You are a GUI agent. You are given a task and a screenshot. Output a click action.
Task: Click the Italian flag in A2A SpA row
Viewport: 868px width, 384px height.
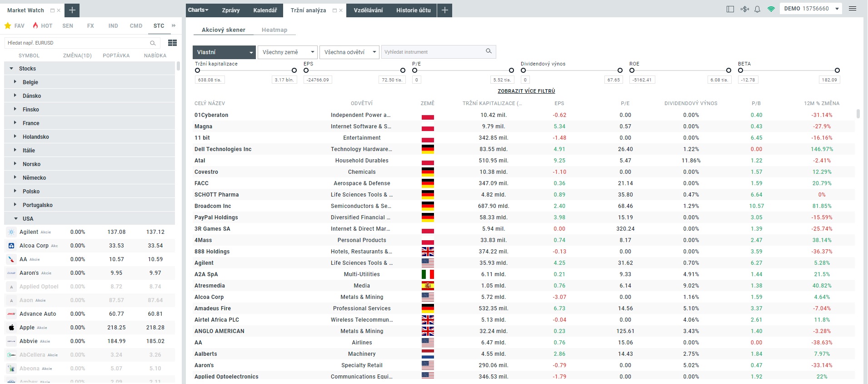pyautogui.click(x=428, y=274)
